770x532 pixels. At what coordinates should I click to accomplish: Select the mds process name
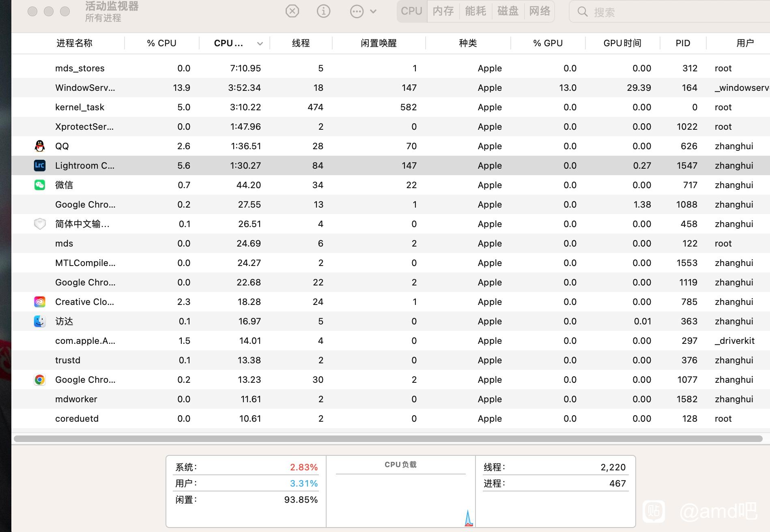64,243
